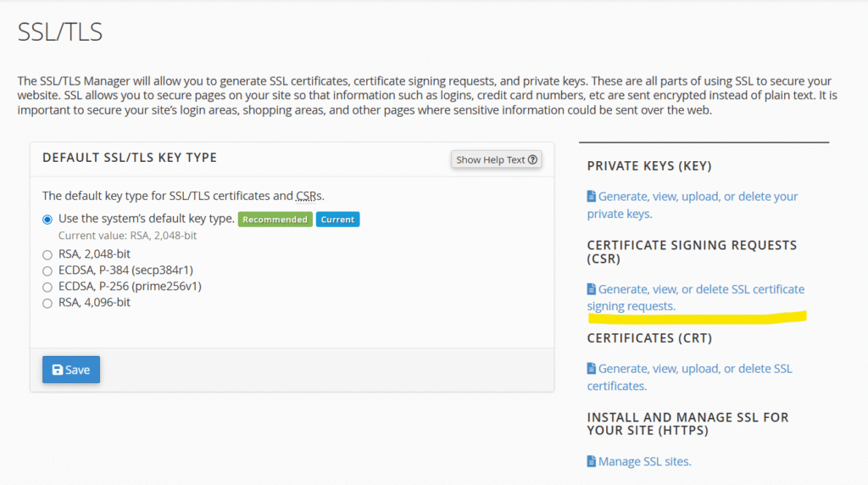Click the Save button

(x=71, y=370)
